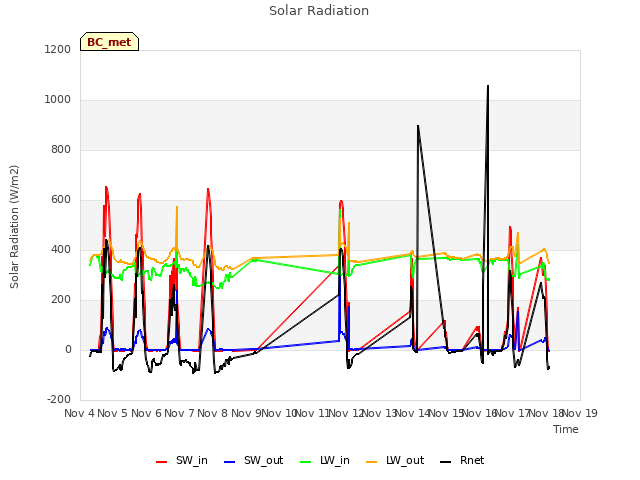Viewport: 640px width, 480px height.
Task: Click the BC_met annotation label
Action: [109, 42]
